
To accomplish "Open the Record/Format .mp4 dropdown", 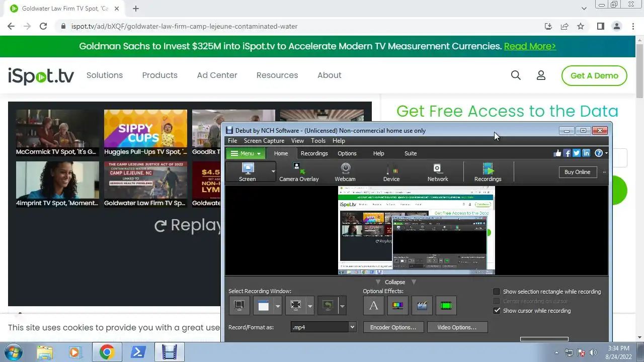I will (324, 327).
